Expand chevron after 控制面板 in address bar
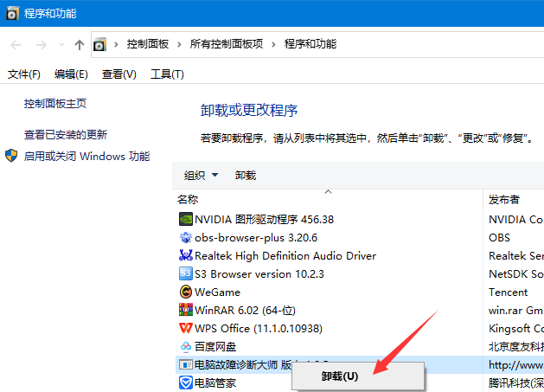Screen dimensions: 544x392 point(179,44)
